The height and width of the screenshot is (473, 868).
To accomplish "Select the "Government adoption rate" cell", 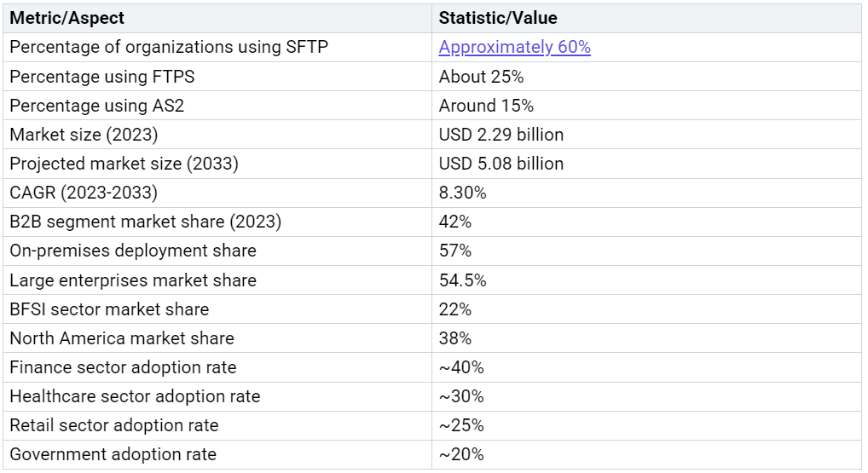I will pos(113,454).
